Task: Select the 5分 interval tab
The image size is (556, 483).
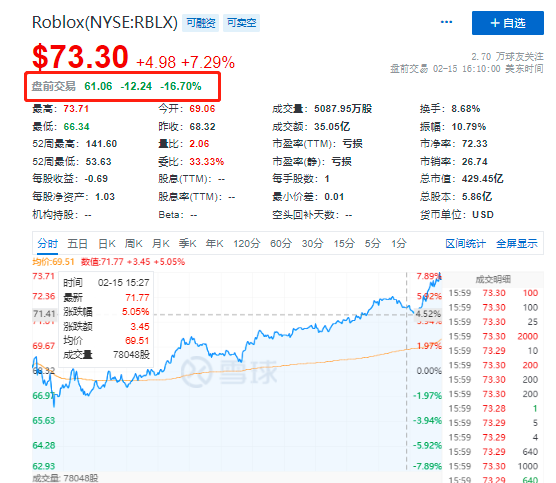Action: 373,244
